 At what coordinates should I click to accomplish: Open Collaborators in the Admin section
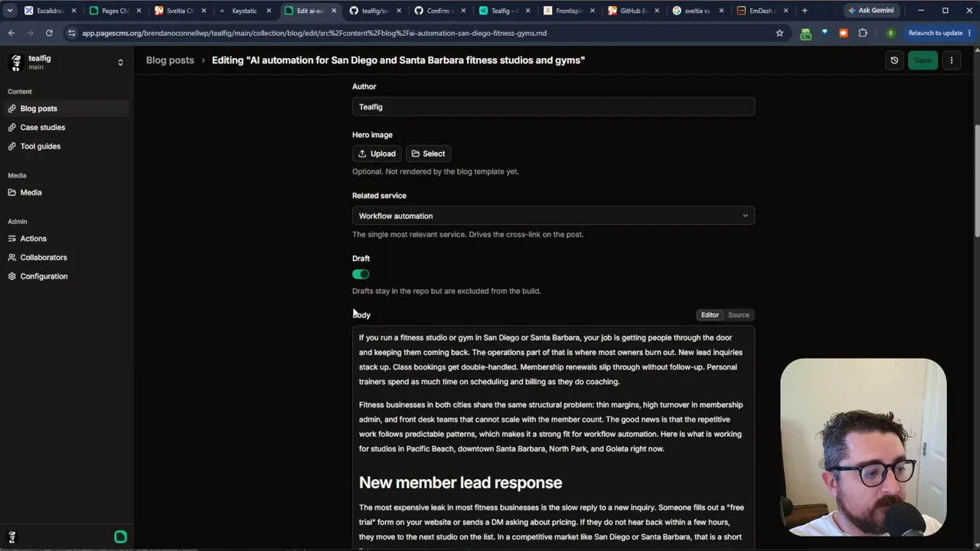(67, 257)
